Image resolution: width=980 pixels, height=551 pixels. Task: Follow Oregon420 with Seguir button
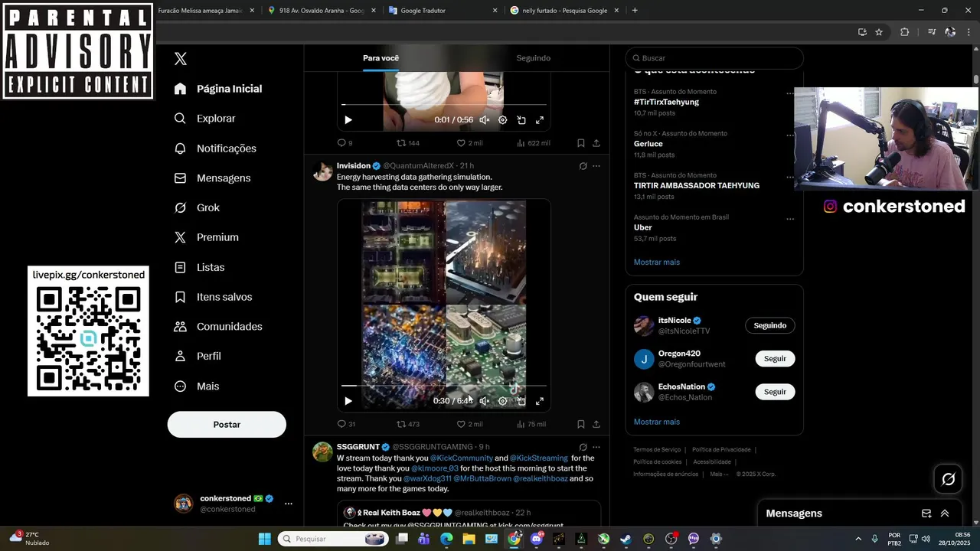(775, 358)
